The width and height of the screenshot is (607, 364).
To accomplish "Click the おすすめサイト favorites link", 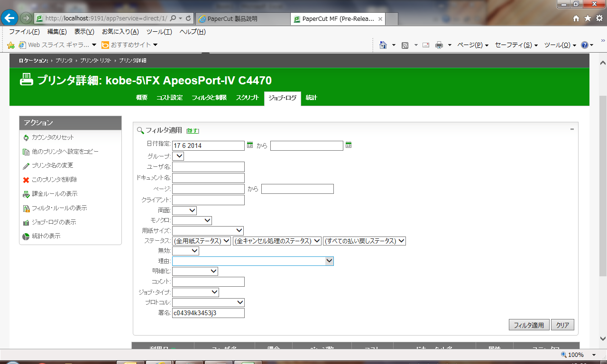I will tap(129, 45).
